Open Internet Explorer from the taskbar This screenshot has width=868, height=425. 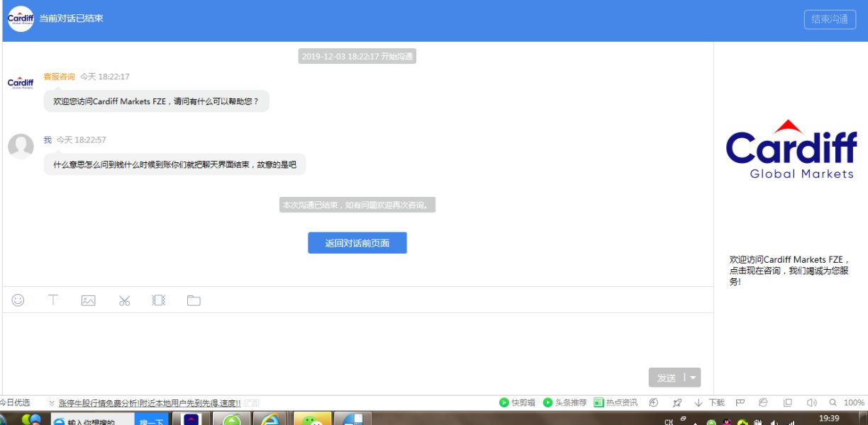coord(269,419)
